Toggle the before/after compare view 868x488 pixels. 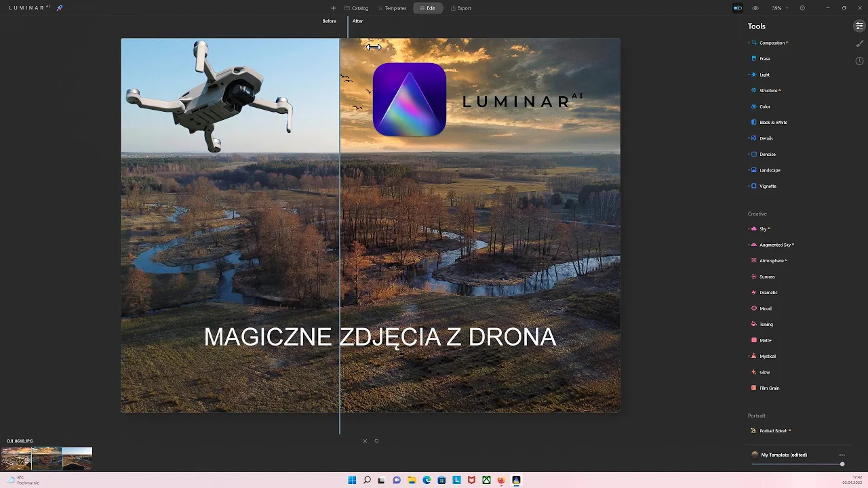[738, 8]
